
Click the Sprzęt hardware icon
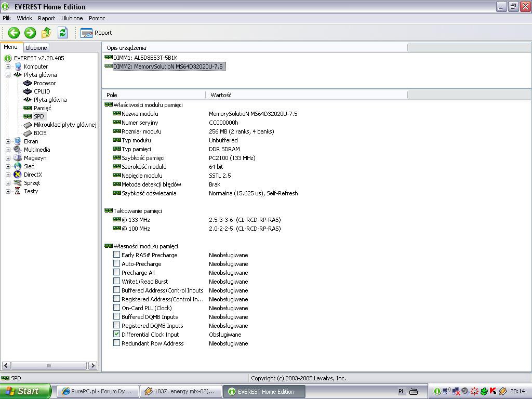(x=18, y=183)
